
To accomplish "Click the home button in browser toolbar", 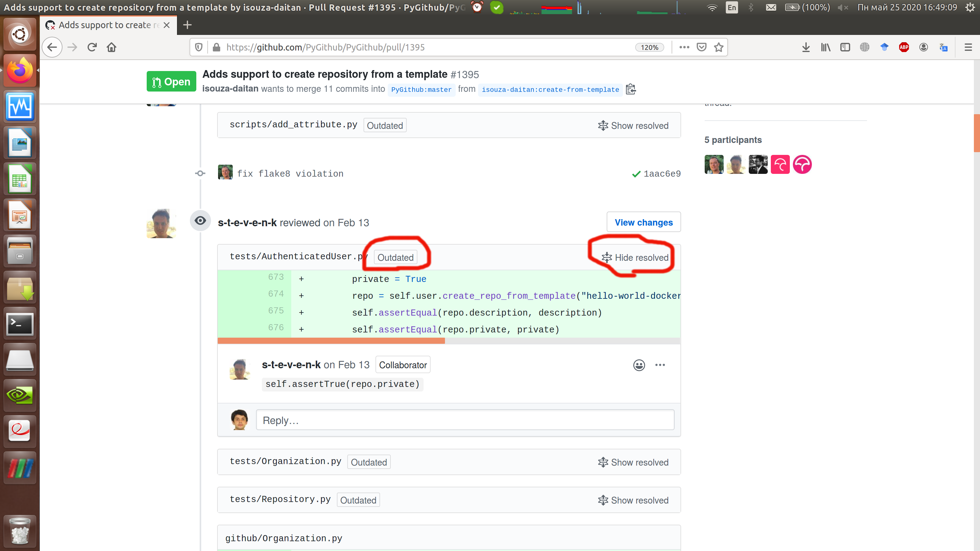I will coord(111,47).
